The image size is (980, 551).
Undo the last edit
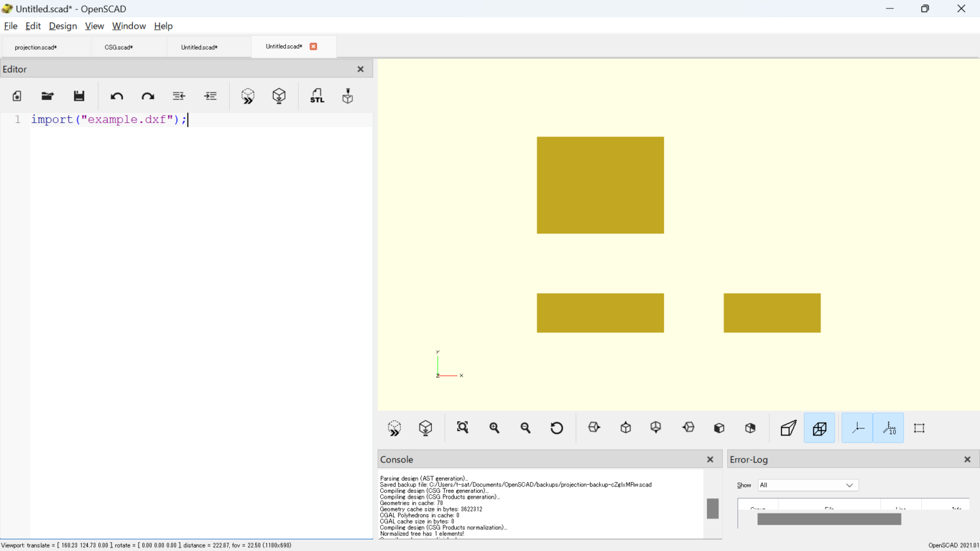click(117, 96)
